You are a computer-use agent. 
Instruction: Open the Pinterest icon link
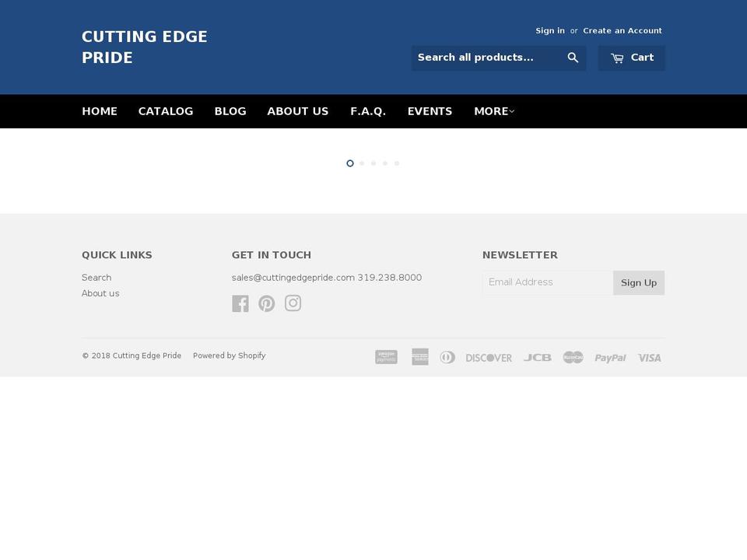tap(266, 303)
